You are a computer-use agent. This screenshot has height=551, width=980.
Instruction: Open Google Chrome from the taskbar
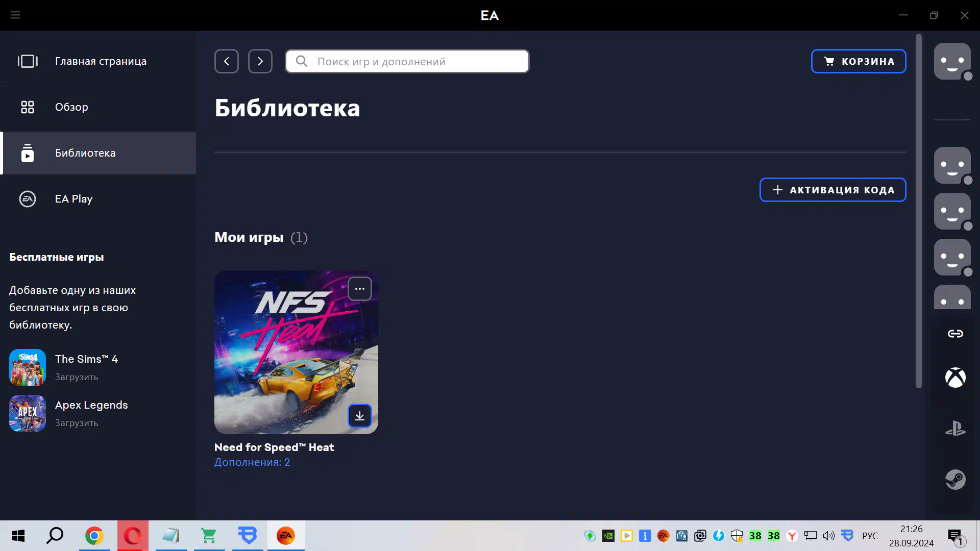click(x=94, y=536)
